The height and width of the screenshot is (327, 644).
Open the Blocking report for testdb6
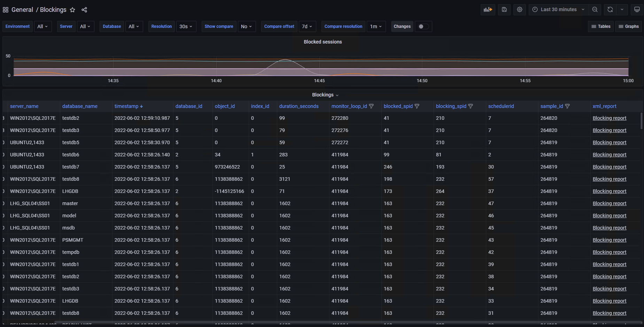click(x=609, y=154)
